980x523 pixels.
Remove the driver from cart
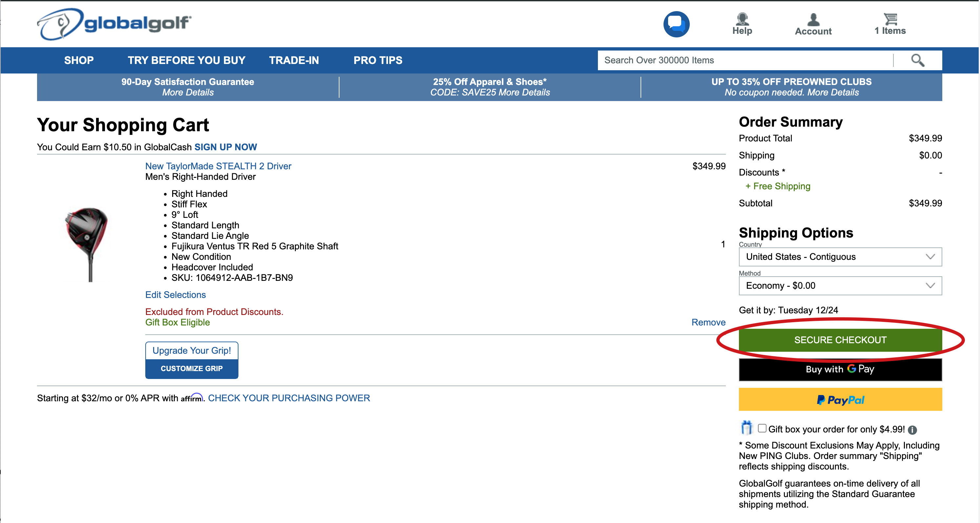coord(708,322)
